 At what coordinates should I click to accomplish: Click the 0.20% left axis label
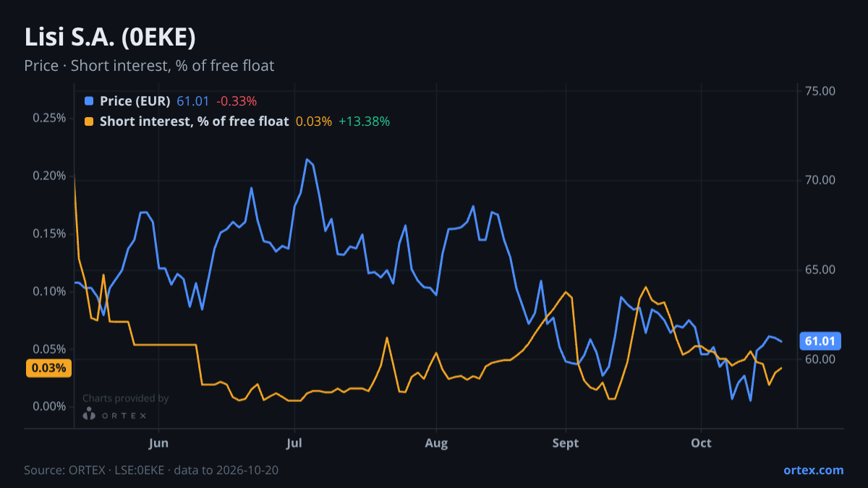(50, 176)
